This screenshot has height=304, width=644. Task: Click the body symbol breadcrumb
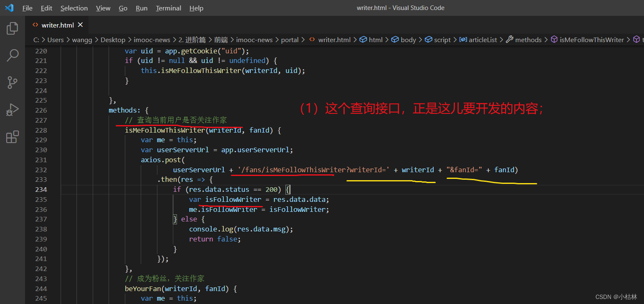[x=404, y=40]
